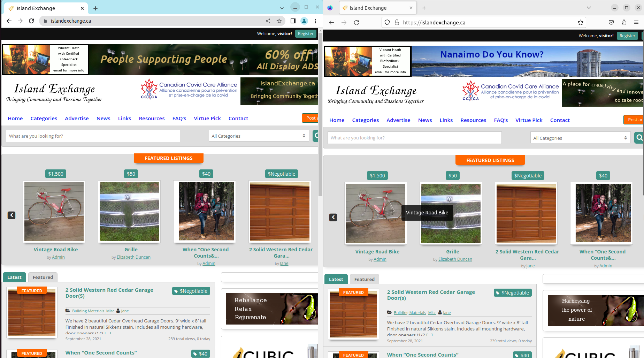Open the All Categories dropdown in Chrome window
644x358 pixels.
[x=258, y=136]
